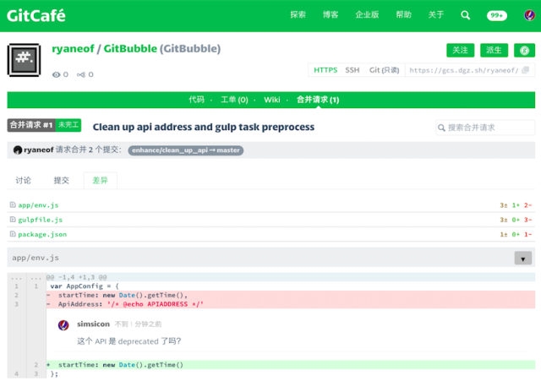Open the 代码 code tab
The width and height of the screenshot is (541, 392).
point(196,100)
